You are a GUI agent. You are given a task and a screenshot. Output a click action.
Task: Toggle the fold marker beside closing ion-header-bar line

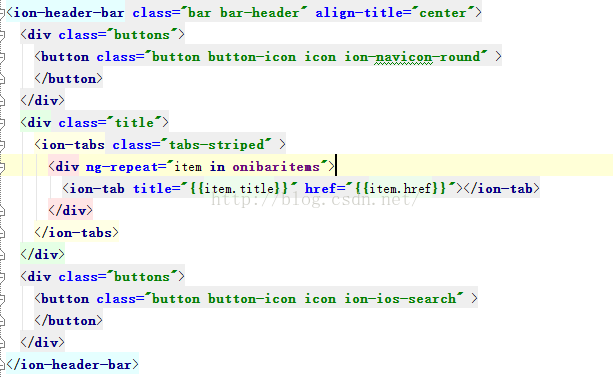(x=2, y=365)
